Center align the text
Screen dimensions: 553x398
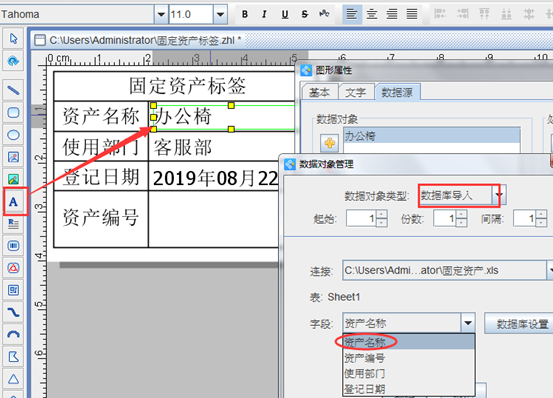tap(372, 14)
